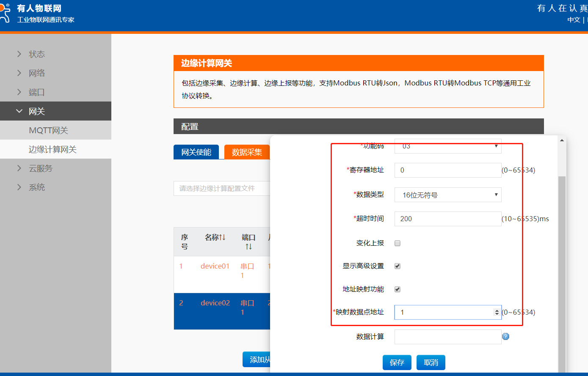Screen dimensions: 588x376
Task: Switch to the 数据采集 tab
Action: [x=247, y=152]
